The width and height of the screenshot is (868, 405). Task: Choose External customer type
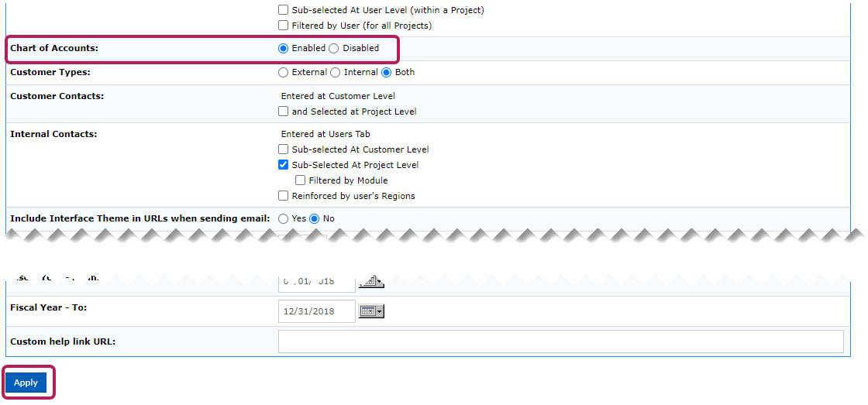coord(284,72)
